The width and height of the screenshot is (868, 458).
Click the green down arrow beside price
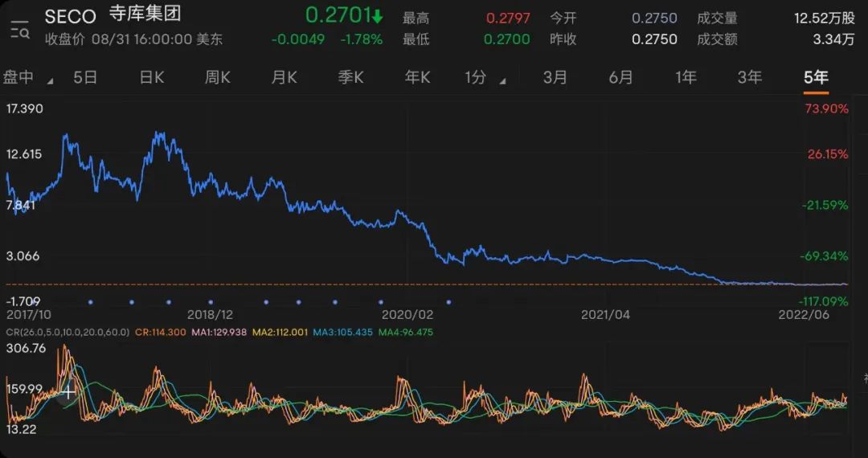(x=378, y=17)
